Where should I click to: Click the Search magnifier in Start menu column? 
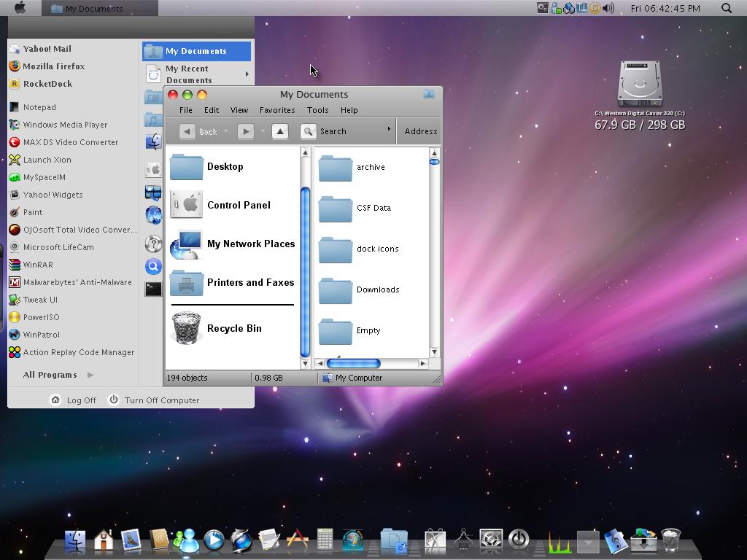point(153,266)
